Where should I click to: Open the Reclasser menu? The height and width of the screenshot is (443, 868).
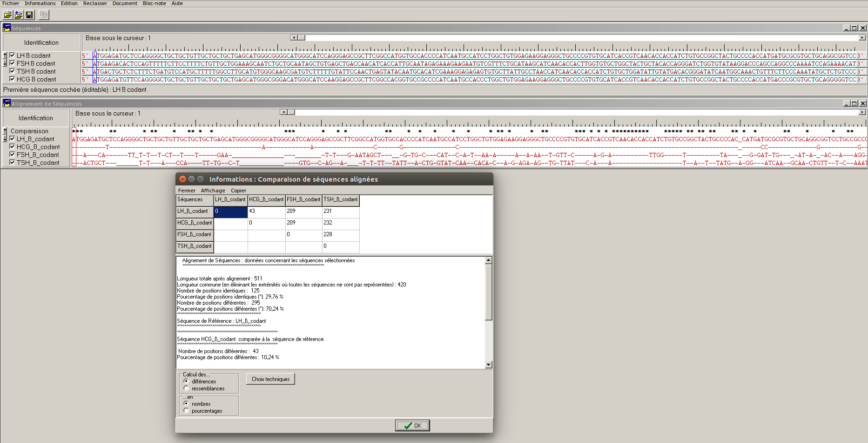click(95, 3)
